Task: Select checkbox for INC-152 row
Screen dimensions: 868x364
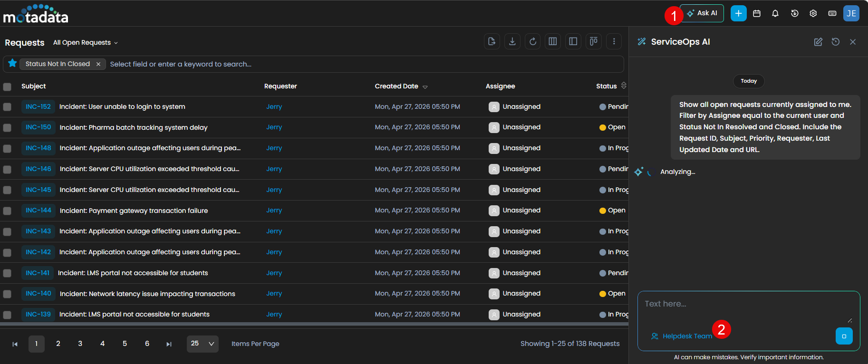Action: coord(7,107)
